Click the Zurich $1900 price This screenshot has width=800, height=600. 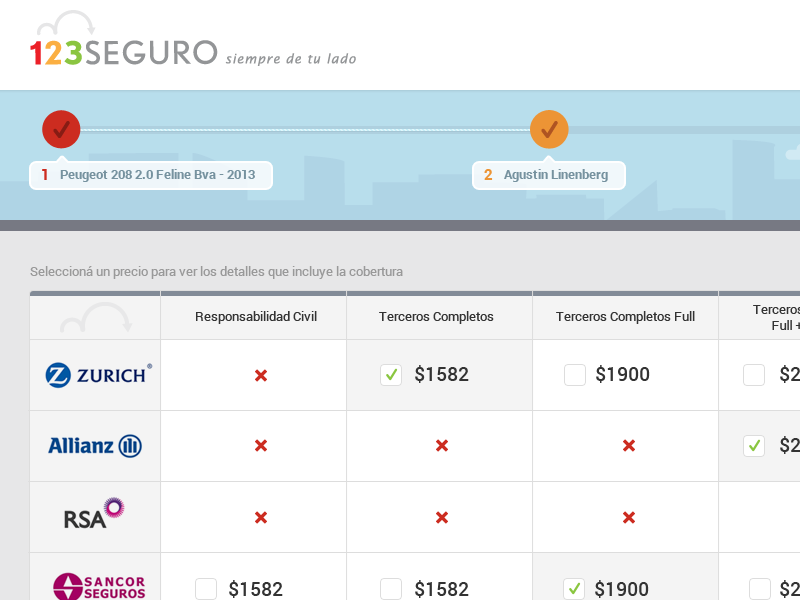(622, 375)
